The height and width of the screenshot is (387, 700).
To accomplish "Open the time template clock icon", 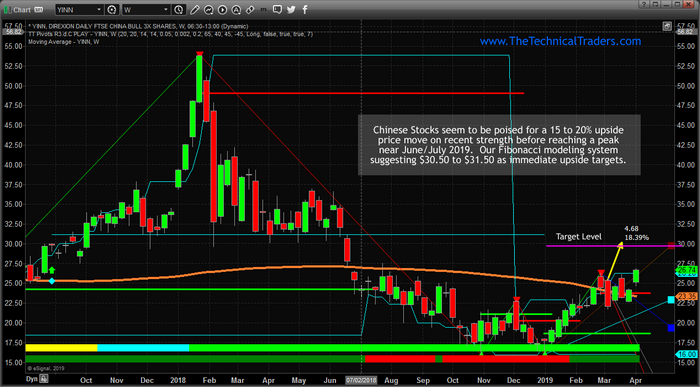I will pos(178,9).
